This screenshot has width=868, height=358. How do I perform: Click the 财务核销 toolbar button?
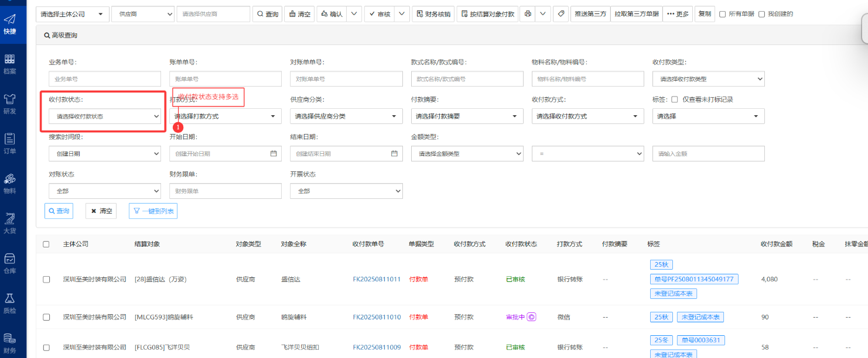433,14
